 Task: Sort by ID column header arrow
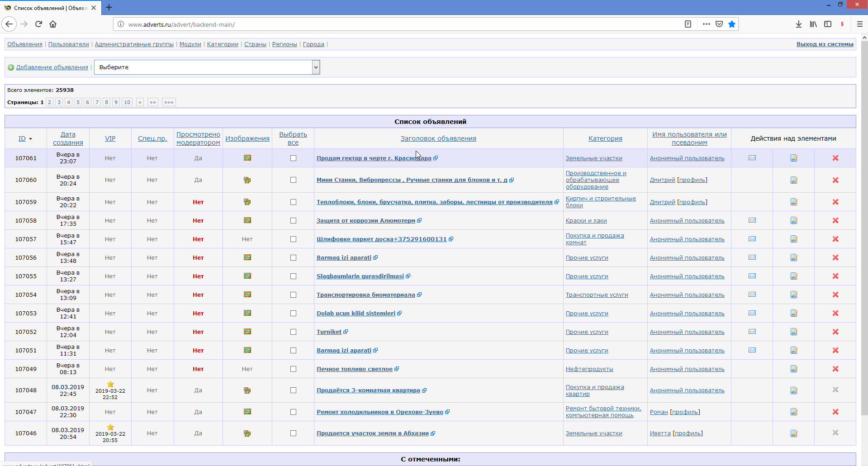pos(30,139)
